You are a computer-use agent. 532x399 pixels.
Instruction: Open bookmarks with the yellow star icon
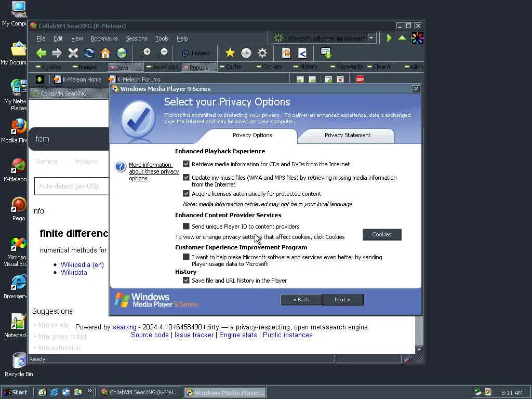click(230, 53)
